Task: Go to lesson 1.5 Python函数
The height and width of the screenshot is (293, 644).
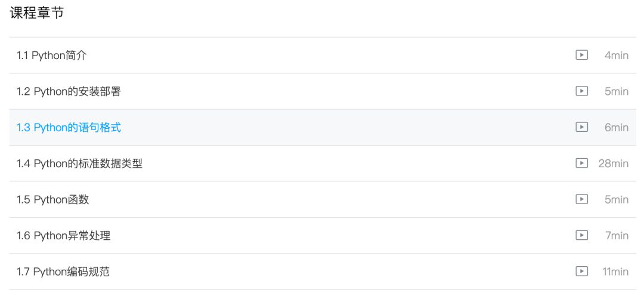Action: click(x=52, y=199)
